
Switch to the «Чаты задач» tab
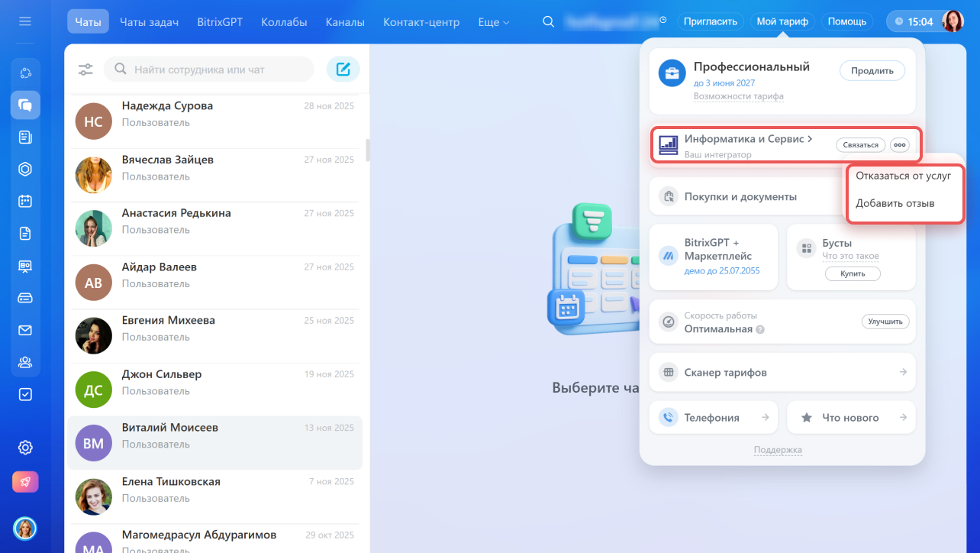tap(149, 22)
